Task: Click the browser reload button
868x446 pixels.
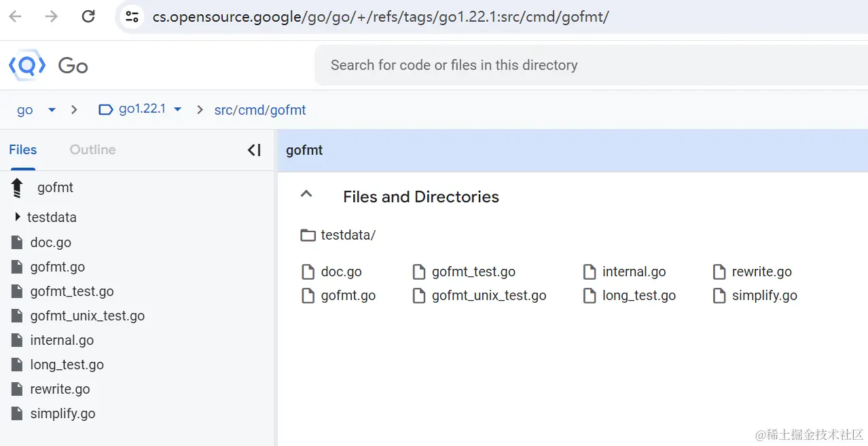Action: 88,16
